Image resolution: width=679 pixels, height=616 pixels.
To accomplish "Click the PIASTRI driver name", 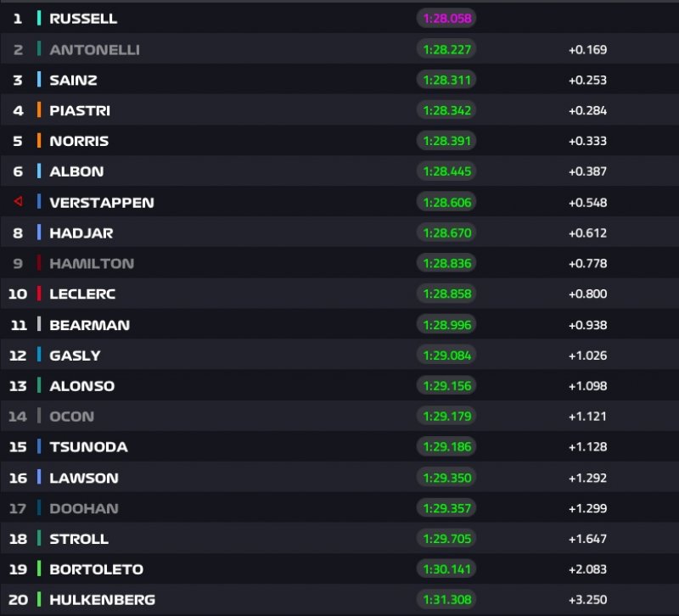I will (80, 110).
